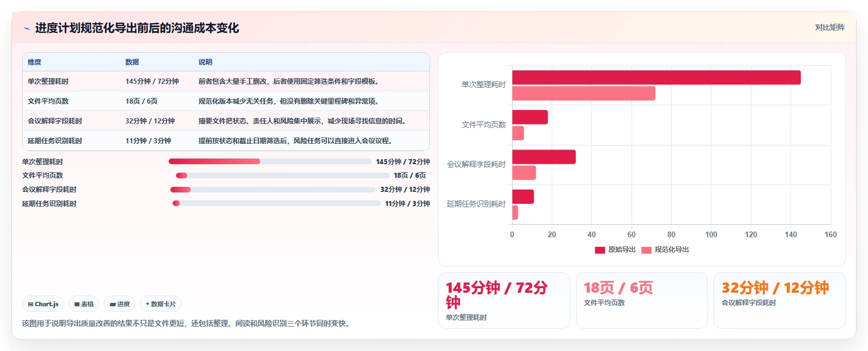Image resolution: width=868 pixels, height=351 pixels.
Task: Select the 会议解释字段耗时 table row label
Action: [55, 121]
